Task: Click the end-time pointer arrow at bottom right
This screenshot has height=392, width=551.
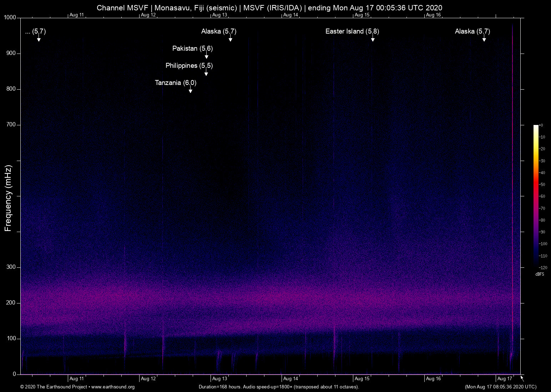Action: [522, 378]
